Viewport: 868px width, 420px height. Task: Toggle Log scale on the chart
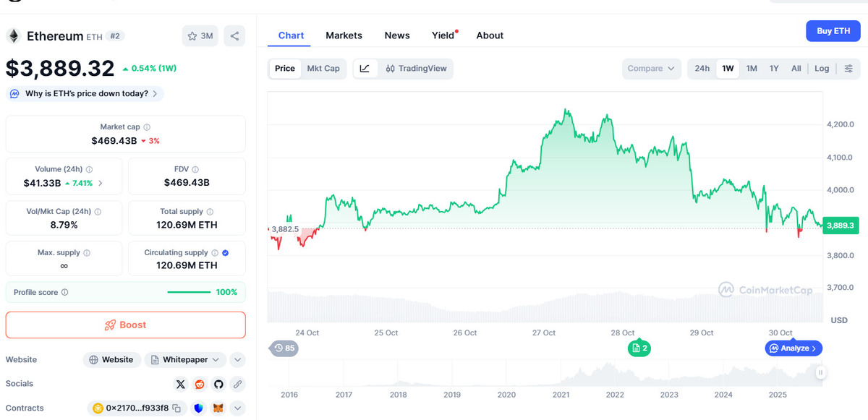point(822,69)
